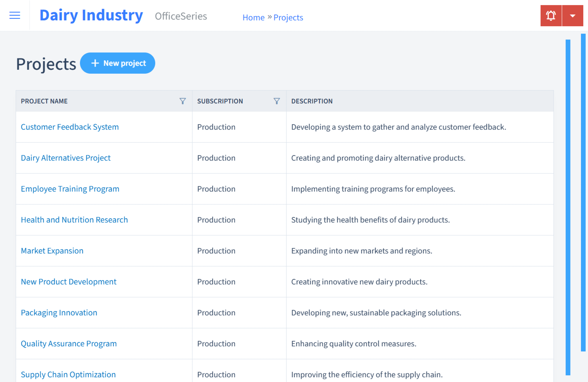Click the plus icon on New project button
Viewport: 588px width, 382px height.
coord(95,63)
